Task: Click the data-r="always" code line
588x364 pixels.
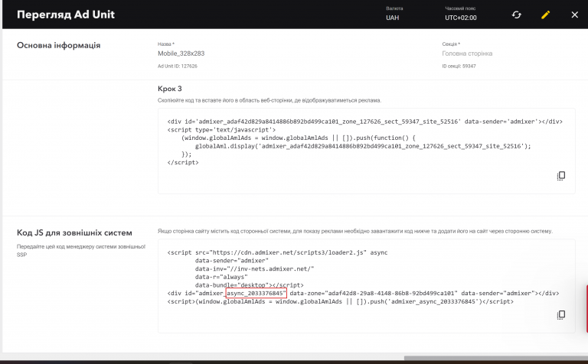Action: pos(221,277)
